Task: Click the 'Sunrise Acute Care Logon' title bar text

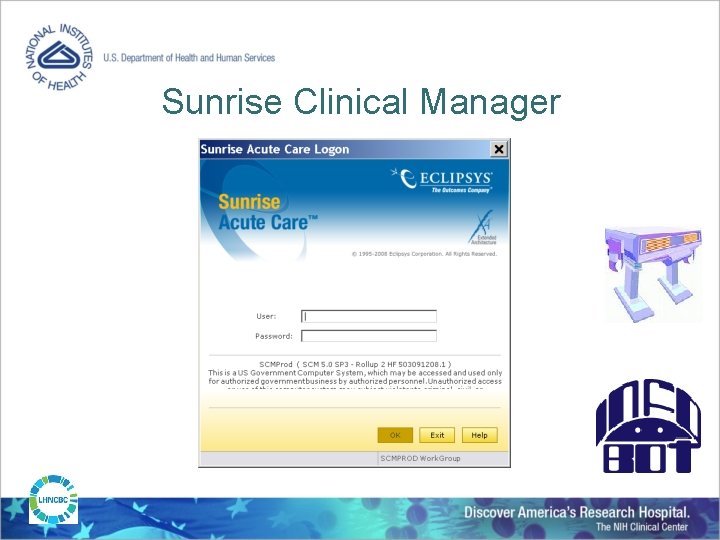Action: (275, 149)
